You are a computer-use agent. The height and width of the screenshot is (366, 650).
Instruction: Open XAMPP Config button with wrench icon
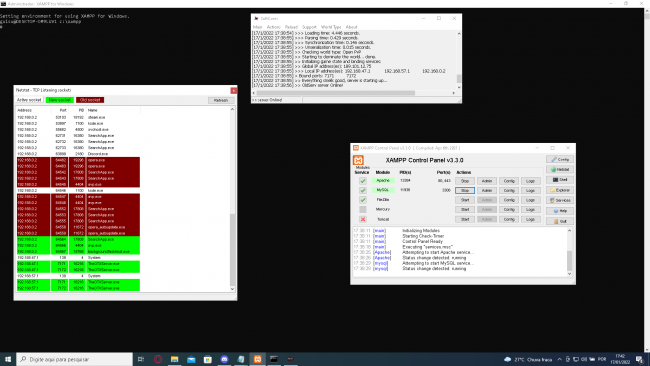(x=560, y=160)
